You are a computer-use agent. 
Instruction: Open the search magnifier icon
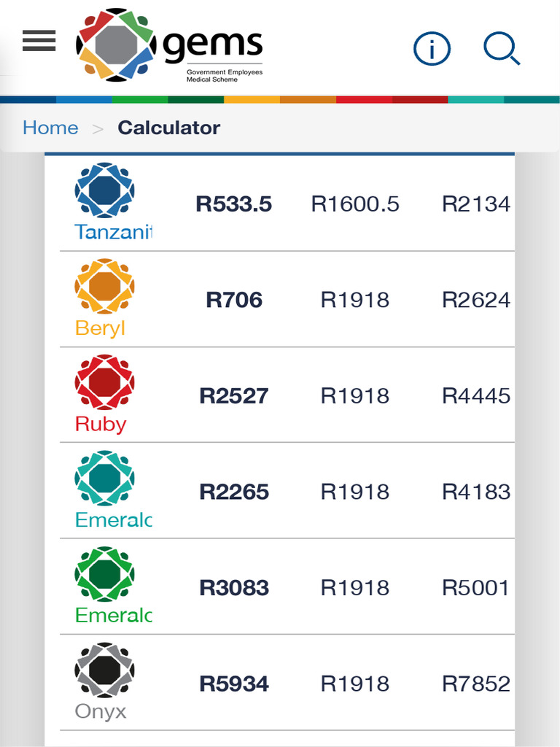pos(502,49)
